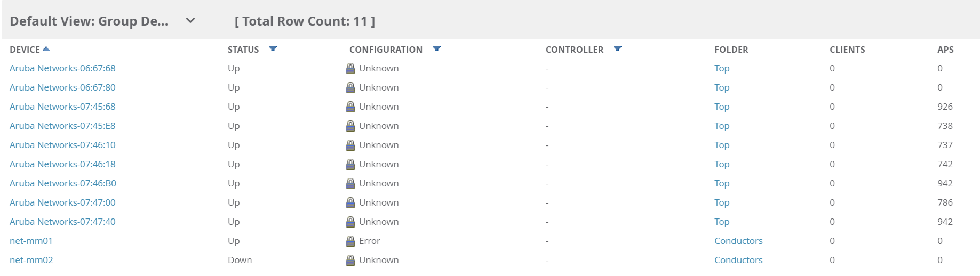Click the lock icon in the net-mm01 row
Screen dimensions: 980x276
click(x=350, y=241)
